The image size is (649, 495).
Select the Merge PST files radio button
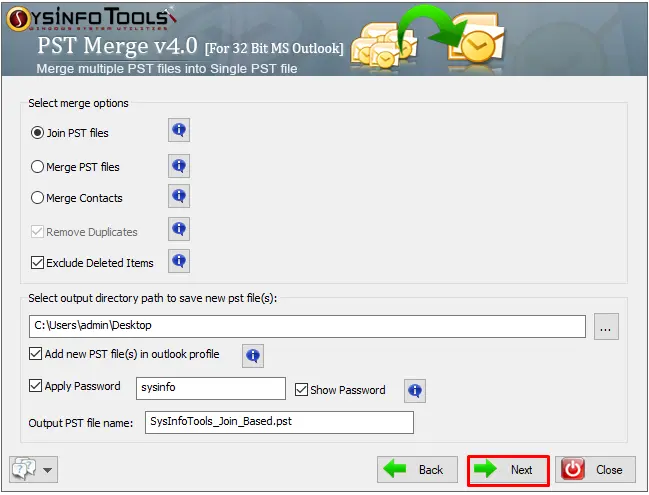(x=37, y=167)
